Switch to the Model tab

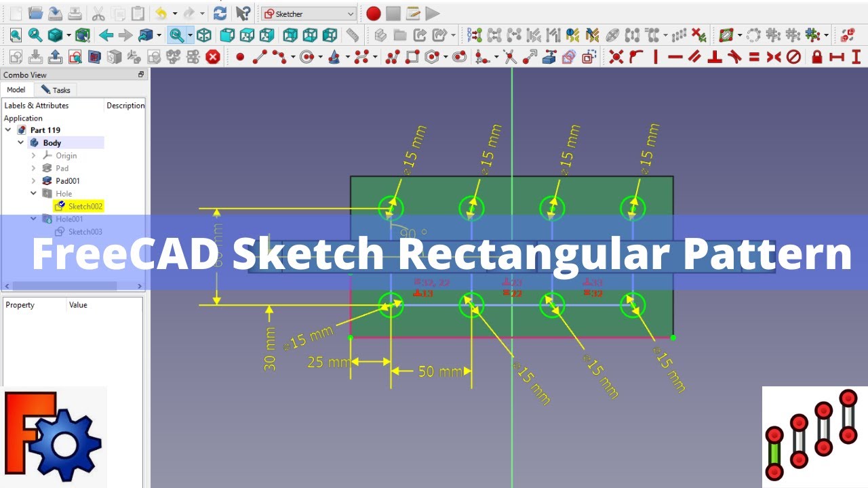pyautogui.click(x=16, y=89)
